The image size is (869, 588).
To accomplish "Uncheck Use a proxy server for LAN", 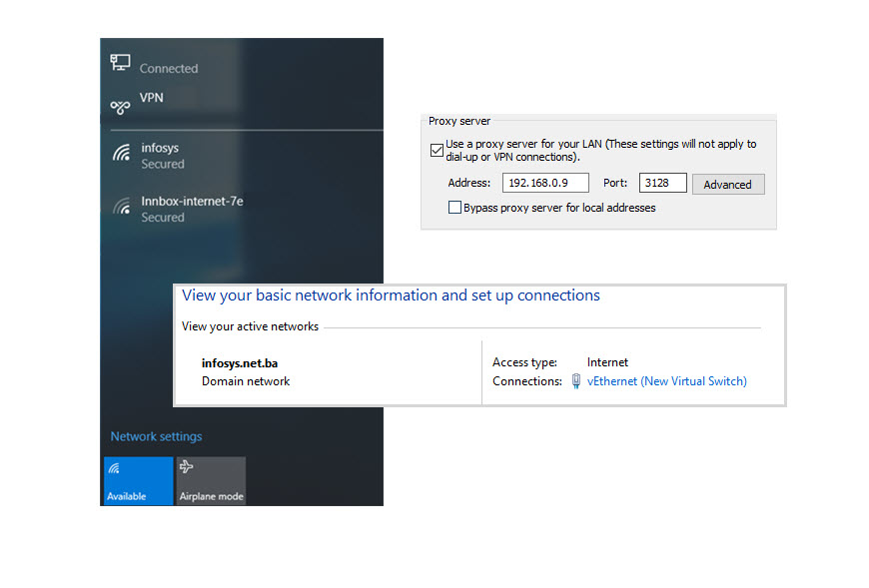I will point(436,150).
